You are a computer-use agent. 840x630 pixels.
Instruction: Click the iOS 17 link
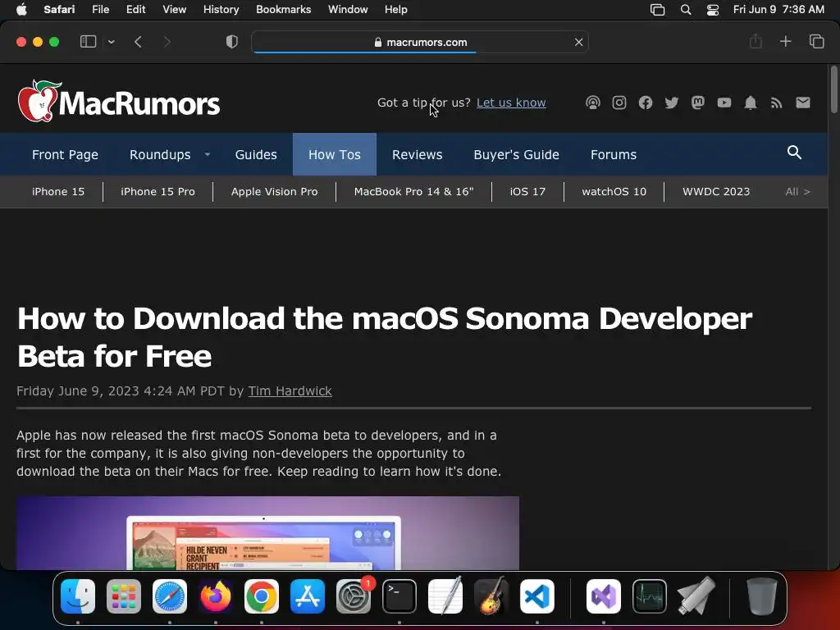coord(527,191)
